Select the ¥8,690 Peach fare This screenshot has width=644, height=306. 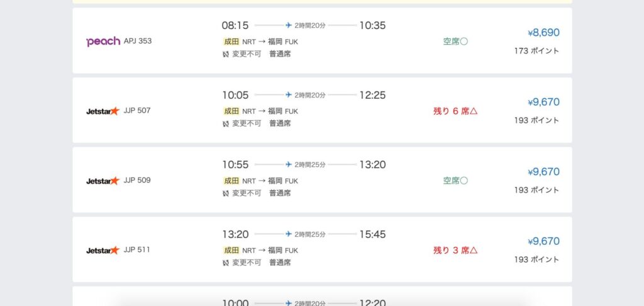click(543, 33)
